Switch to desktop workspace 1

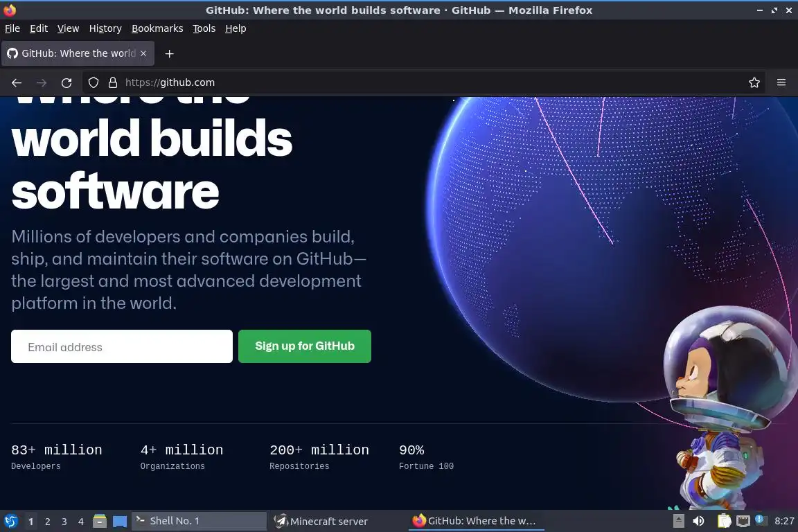pos(30,522)
